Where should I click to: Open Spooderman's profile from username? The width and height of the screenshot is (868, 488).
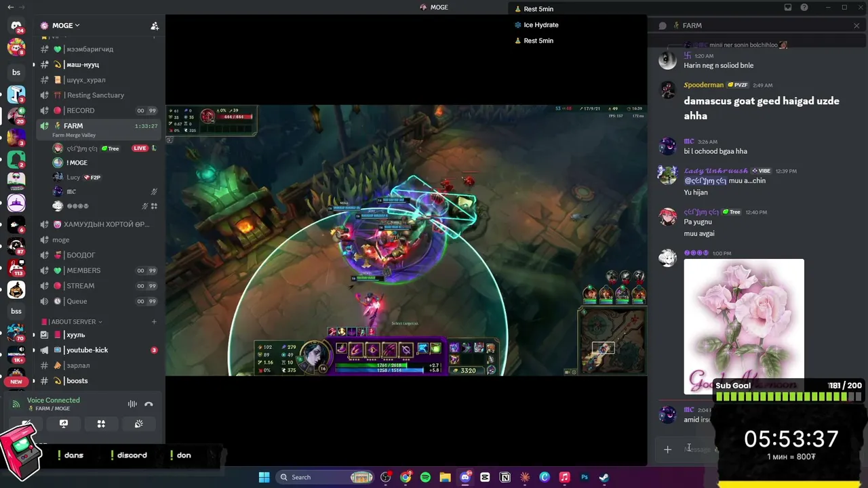704,85
